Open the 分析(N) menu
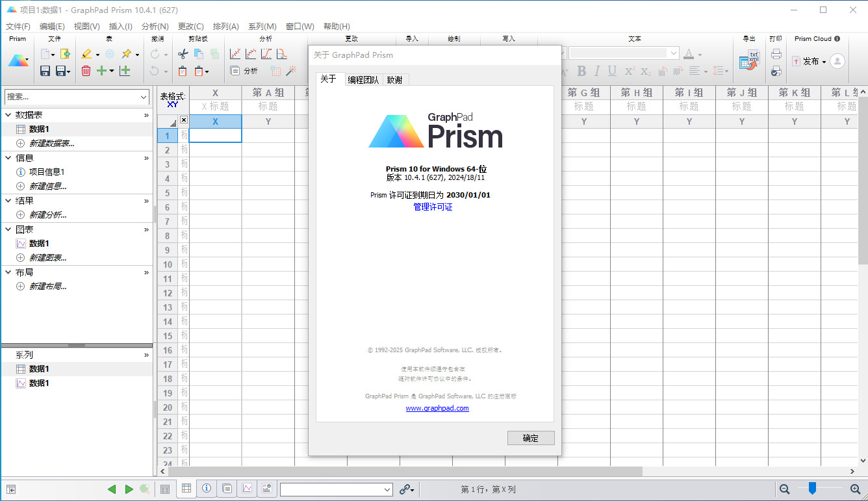The image size is (868, 501). [155, 27]
